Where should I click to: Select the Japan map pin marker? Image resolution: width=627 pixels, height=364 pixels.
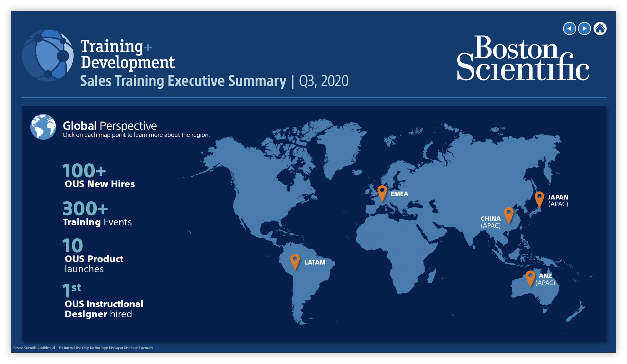[x=539, y=199]
